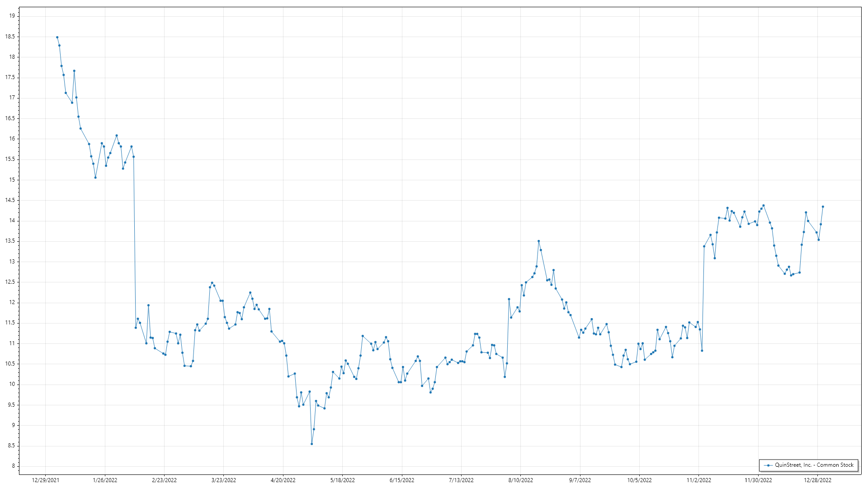The height and width of the screenshot is (488, 868).
Task: Click the 12/29/2021 x-axis date label
Action: pyautogui.click(x=45, y=480)
